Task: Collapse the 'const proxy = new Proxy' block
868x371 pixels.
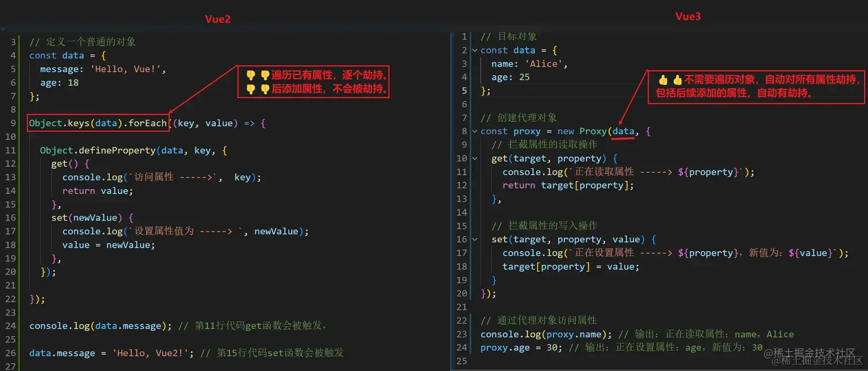Action: [x=475, y=132]
